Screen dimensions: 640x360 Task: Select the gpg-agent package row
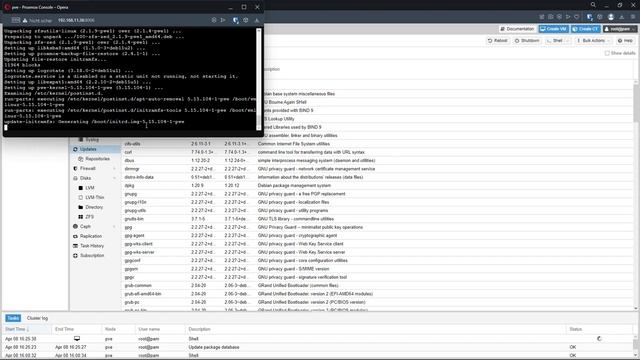coord(378,236)
